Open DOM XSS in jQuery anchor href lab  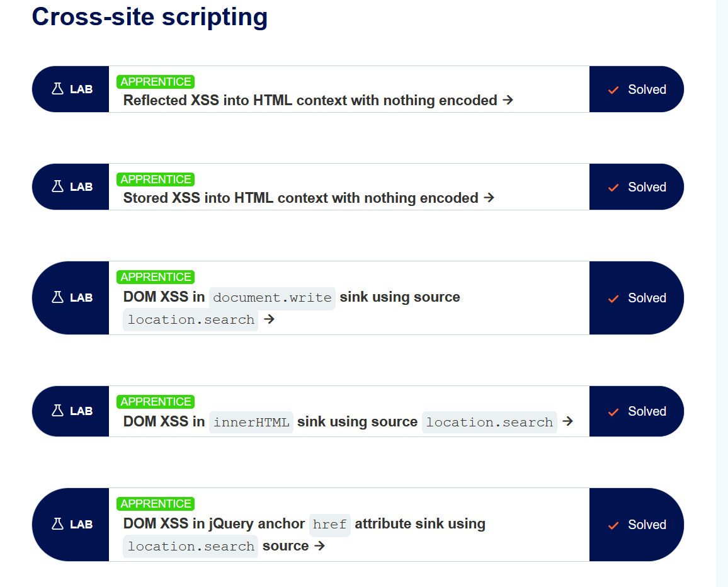click(x=304, y=524)
